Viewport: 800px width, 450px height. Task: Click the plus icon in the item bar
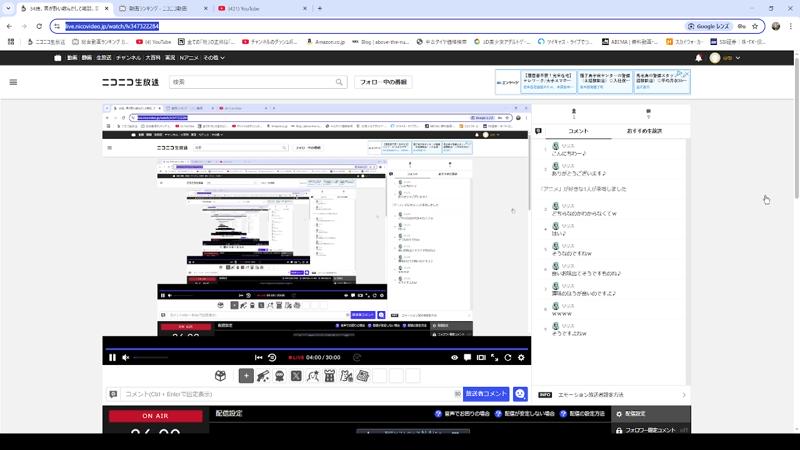246,376
